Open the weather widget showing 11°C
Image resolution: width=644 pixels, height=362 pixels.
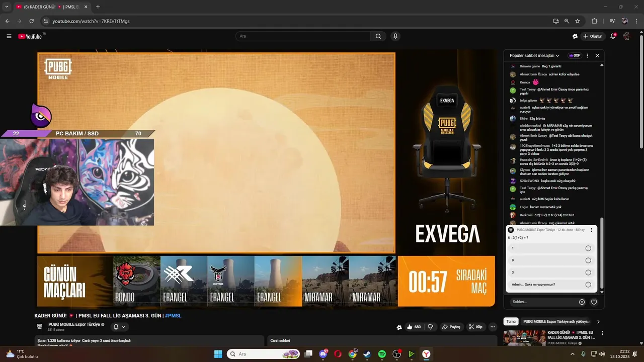pos(21,354)
